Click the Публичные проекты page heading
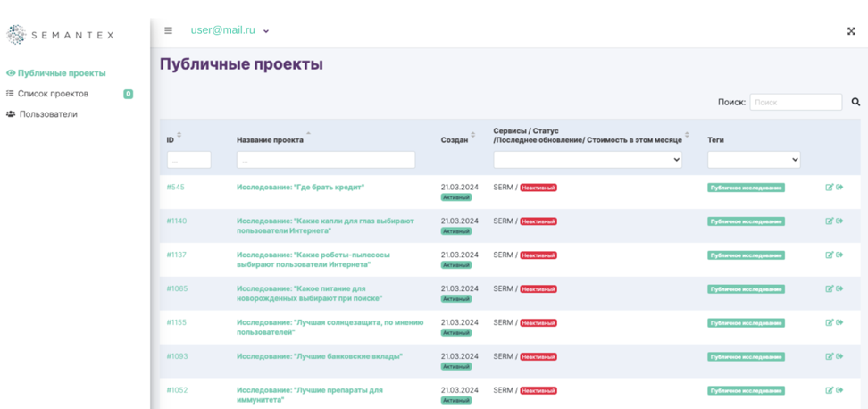Screen dimensions: 868x409 click(241, 64)
